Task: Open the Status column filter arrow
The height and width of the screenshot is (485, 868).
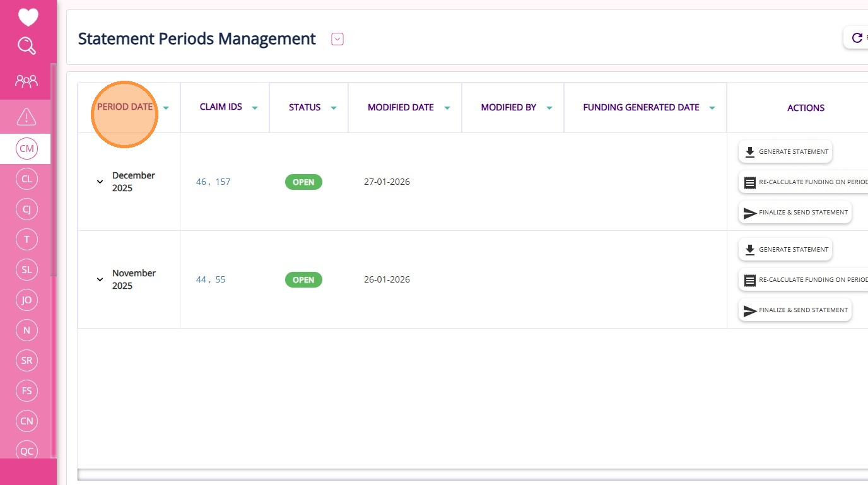Action: [x=334, y=108]
